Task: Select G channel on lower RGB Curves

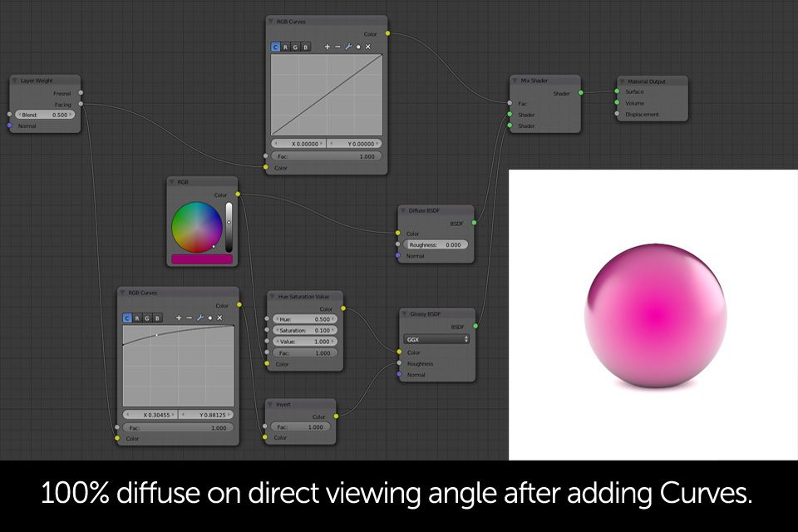Action: tap(147, 318)
